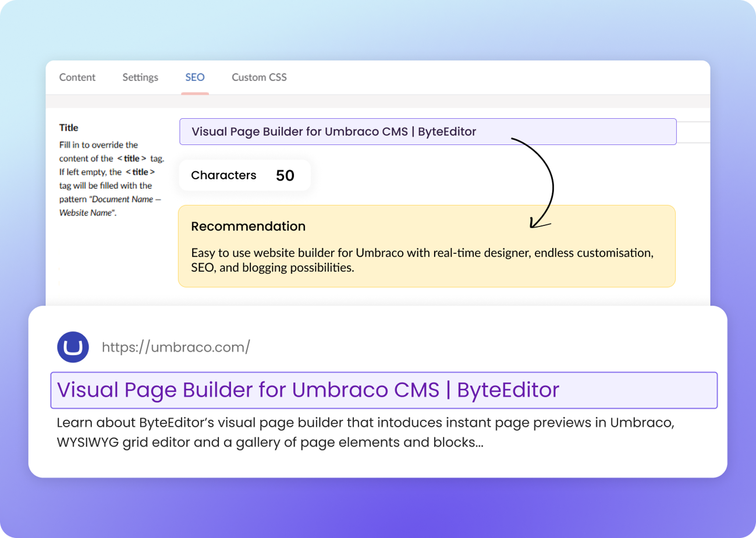This screenshot has width=756, height=538.
Task: Click the Umbraco logo icon
Action: [x=73, y=348]
